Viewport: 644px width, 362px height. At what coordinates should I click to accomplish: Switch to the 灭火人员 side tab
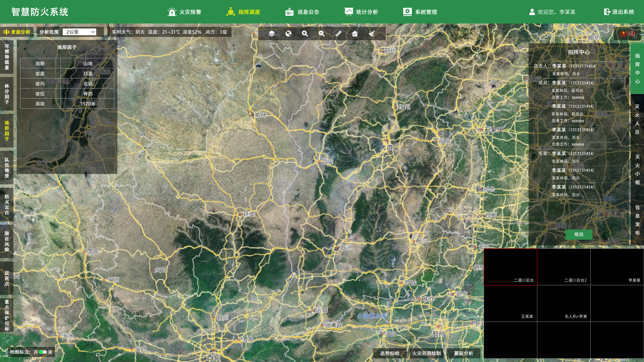[637, 119]
